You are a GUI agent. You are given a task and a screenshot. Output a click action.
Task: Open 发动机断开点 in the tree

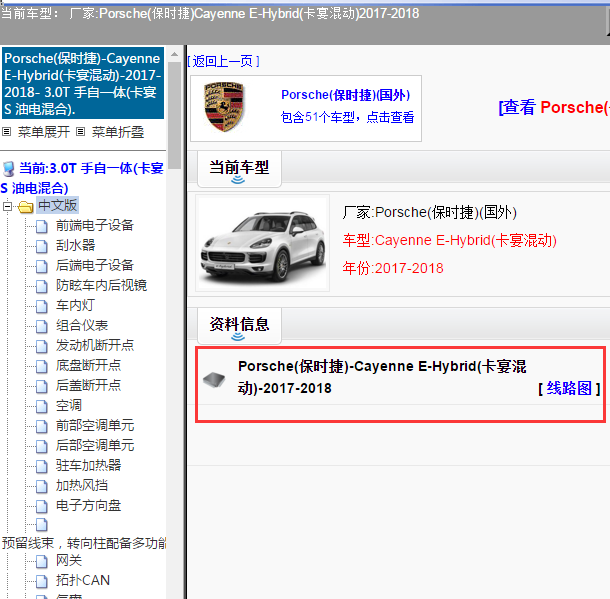95,345
